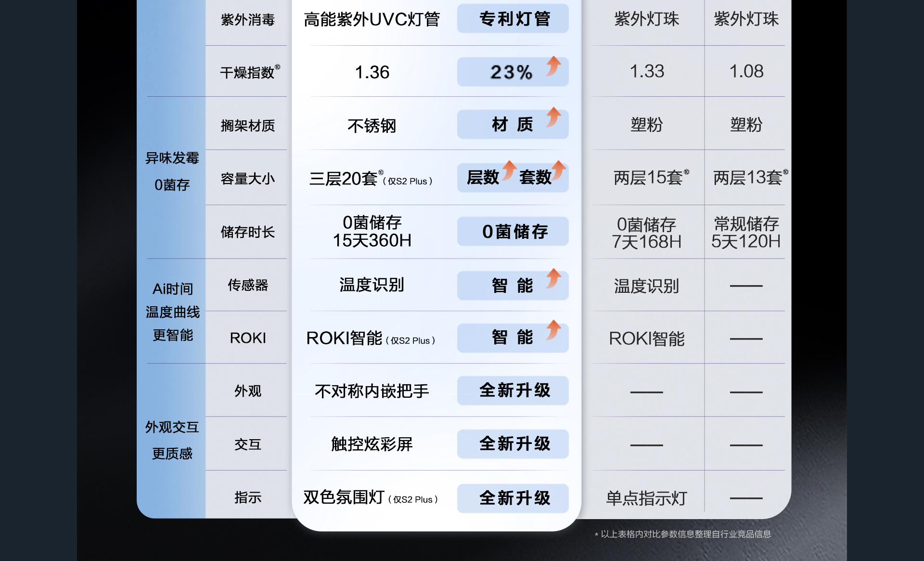Click the 专利灯管 badge
Image resolution: width=924 pixels, height=561 pixels.
pyautogui.click(x=513, y=19)
